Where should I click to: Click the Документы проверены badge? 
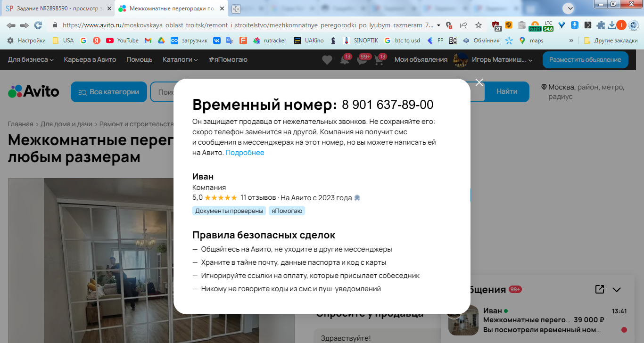coord(229,211)
